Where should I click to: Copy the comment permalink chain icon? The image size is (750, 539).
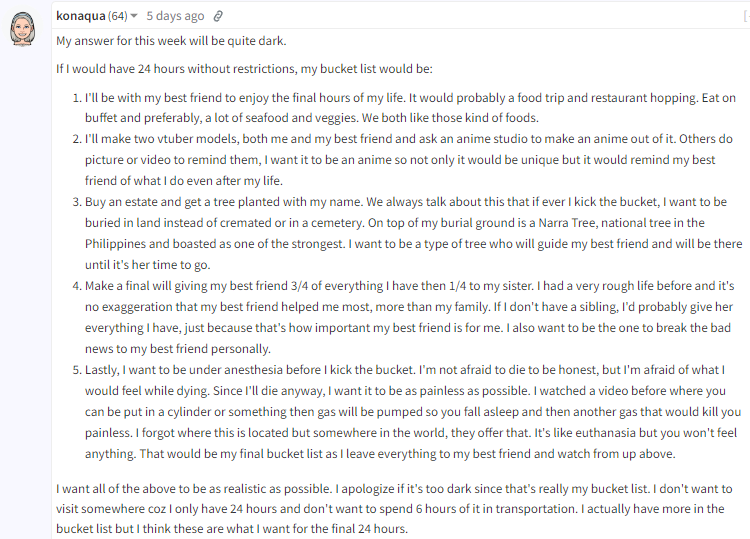pyautogui.click(x=218, y=16)
